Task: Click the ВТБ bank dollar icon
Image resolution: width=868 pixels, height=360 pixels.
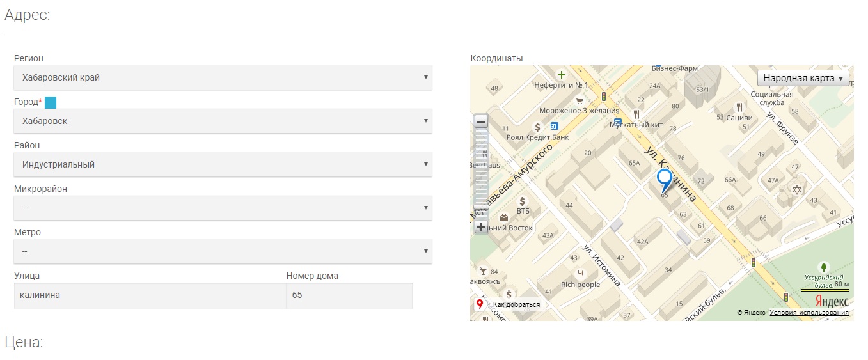Action: click(523, 201)
